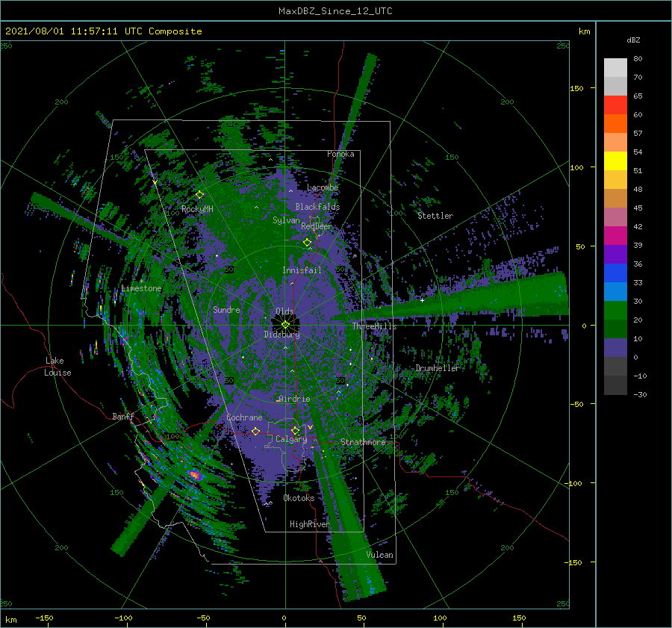Click the Stettler city label

coord(435,216)
